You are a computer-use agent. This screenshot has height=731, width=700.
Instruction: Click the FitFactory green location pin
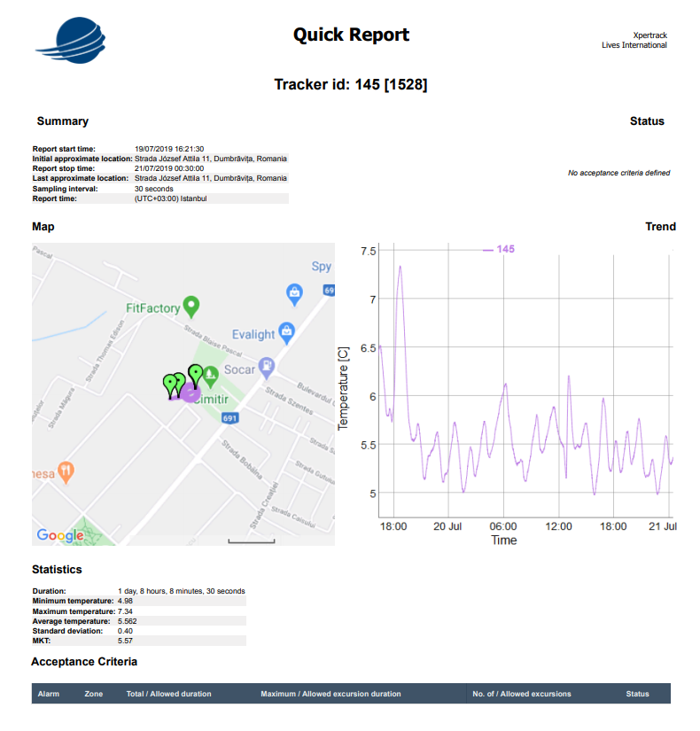(191, 307)
